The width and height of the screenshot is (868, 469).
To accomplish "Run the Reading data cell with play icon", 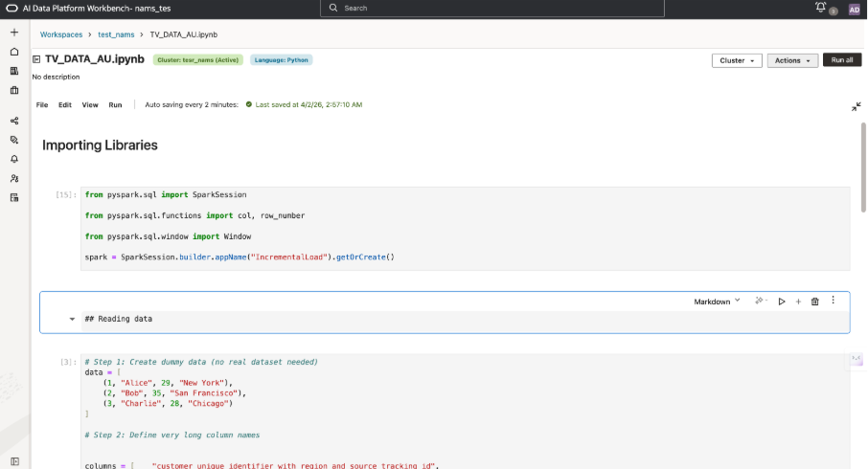I will tap(782, 301).
